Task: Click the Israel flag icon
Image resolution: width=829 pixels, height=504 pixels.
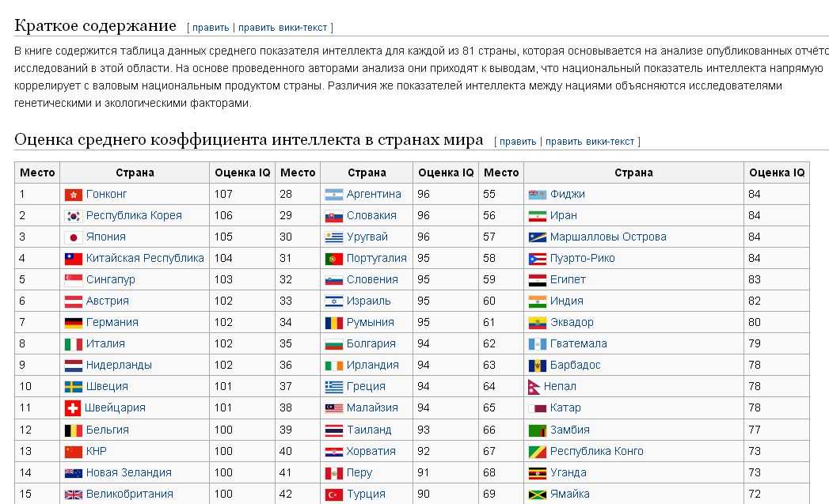Action: click(334, 301)
